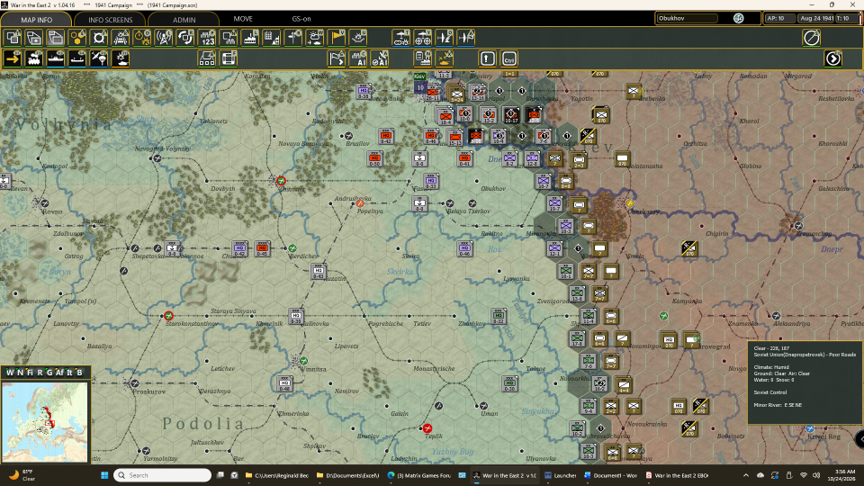Click the MOVE mode label
Image resolution: width=864 pixels, height=486 pixels.
point(243,19)
